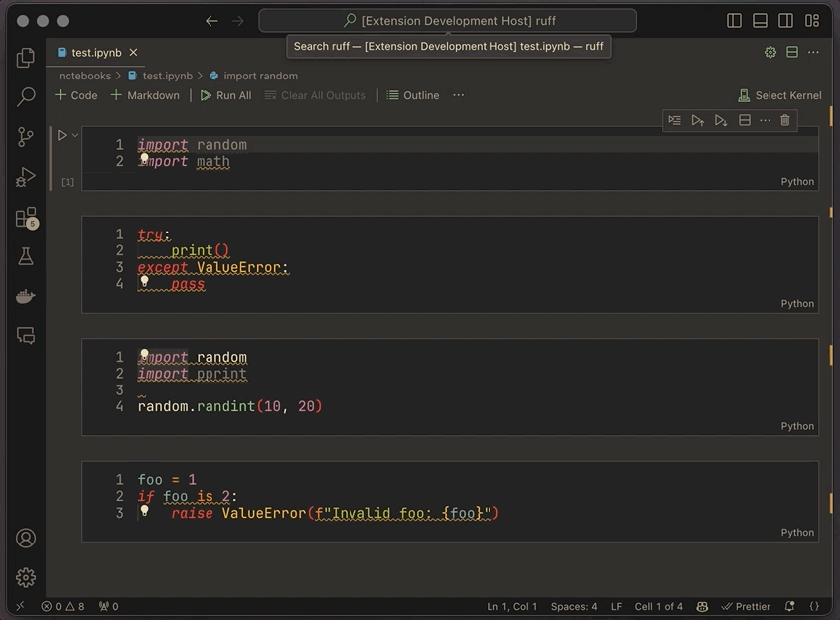
Task: Click the lightbulb in third cell
Action: (x=144, y=354)
